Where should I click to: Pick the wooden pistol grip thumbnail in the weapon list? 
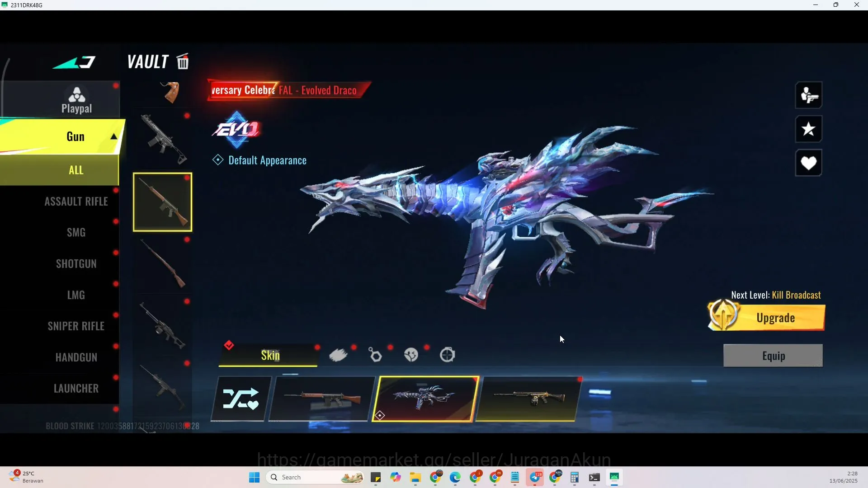click(171, 92)
